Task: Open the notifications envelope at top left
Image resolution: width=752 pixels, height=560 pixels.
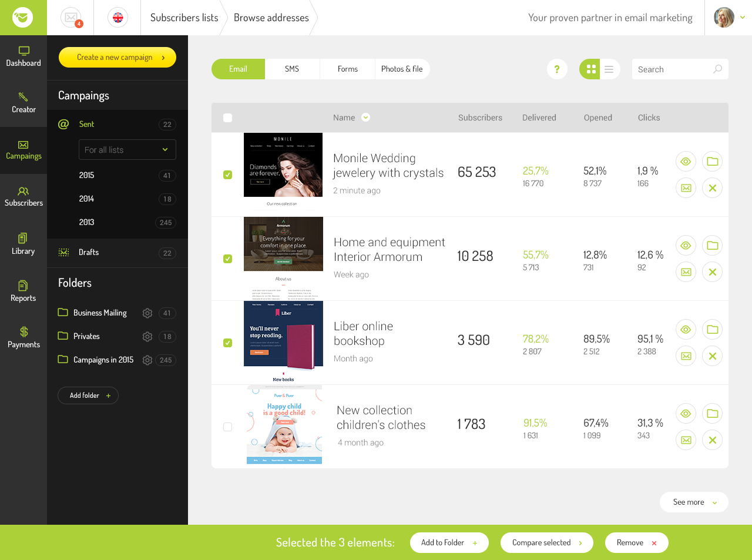Action: (70, 17)
